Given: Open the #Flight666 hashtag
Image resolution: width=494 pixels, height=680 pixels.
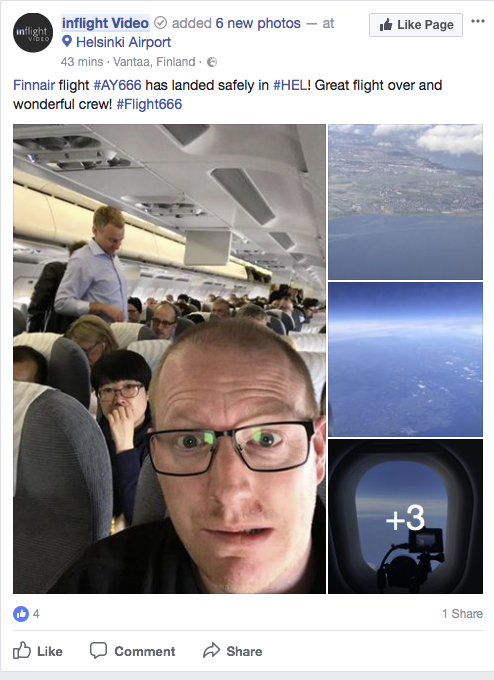Looking at the screenshot, I should 149,104.
